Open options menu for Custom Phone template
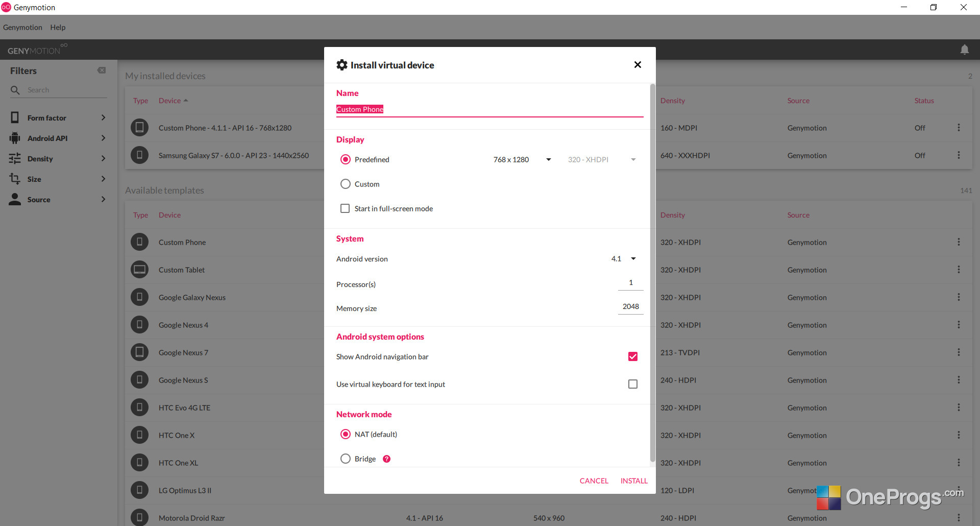The height and width of the screenshot is (526, 980). tap(959, 242)
